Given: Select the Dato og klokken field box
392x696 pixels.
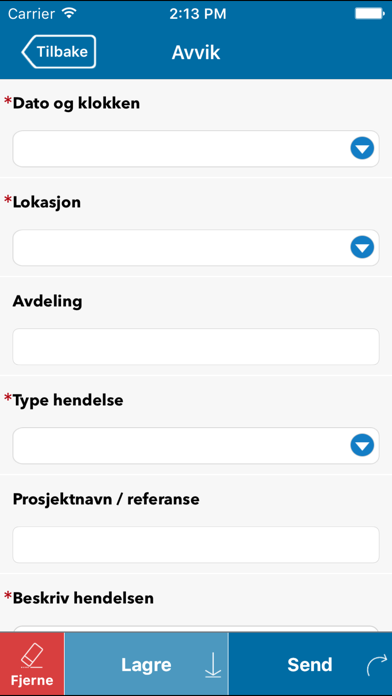Looking at the screenshot, I should 196,149.
